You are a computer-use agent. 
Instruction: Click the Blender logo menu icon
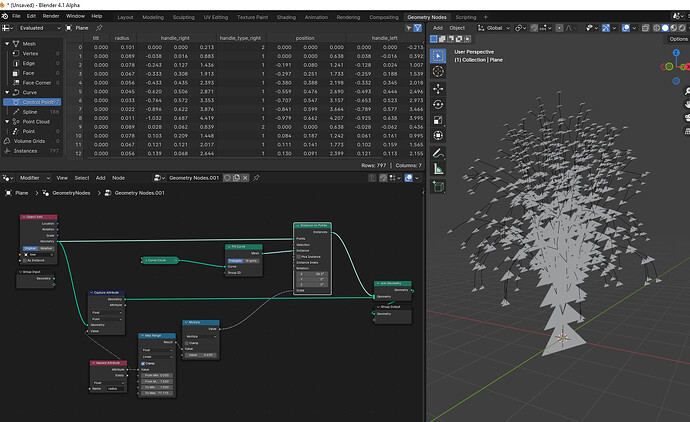pos(5,16)
